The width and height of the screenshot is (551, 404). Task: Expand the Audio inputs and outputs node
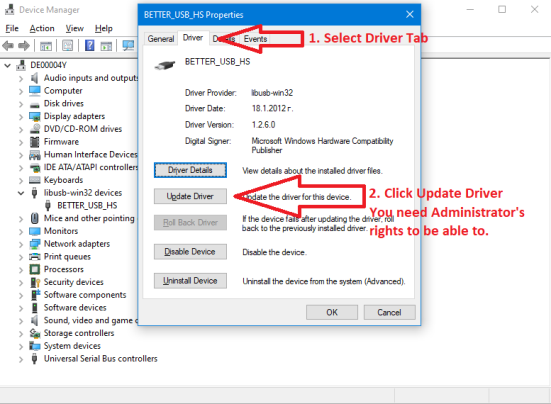coord(21,78)
